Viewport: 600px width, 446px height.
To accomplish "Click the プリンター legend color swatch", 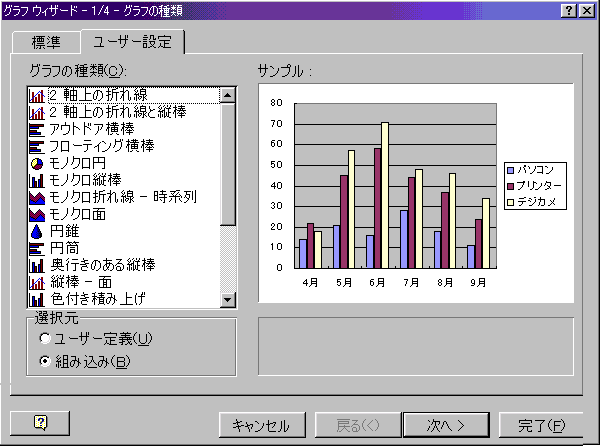I will point(510,186).
